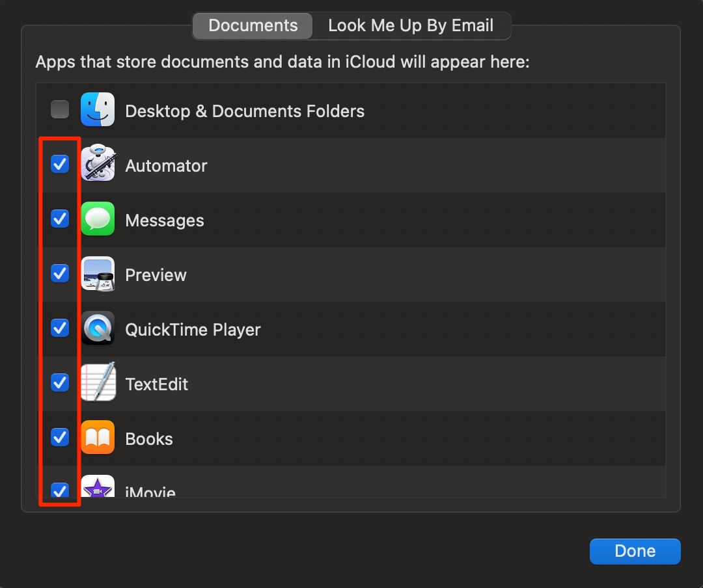The height and width of the screenshot is (588, 703).
Task: Select the Books row label
Action: click(x=149, y=438)
